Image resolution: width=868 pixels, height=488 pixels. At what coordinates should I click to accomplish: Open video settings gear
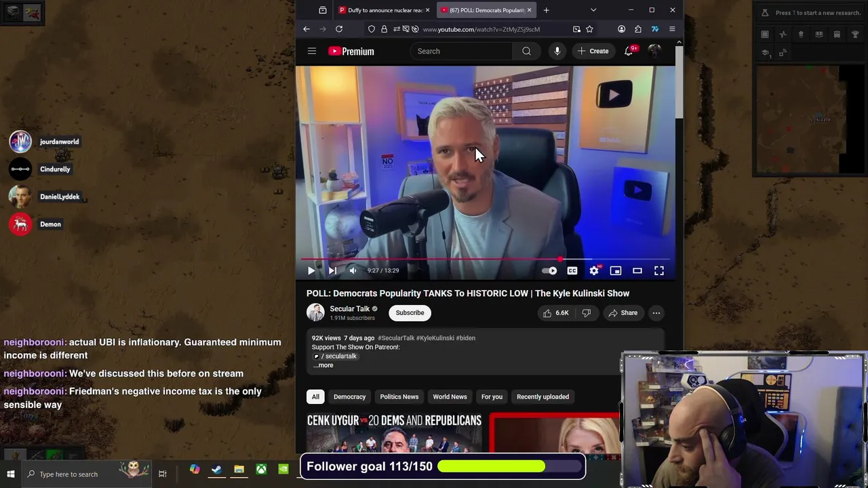pyautogui.click(x=594, y=270)
